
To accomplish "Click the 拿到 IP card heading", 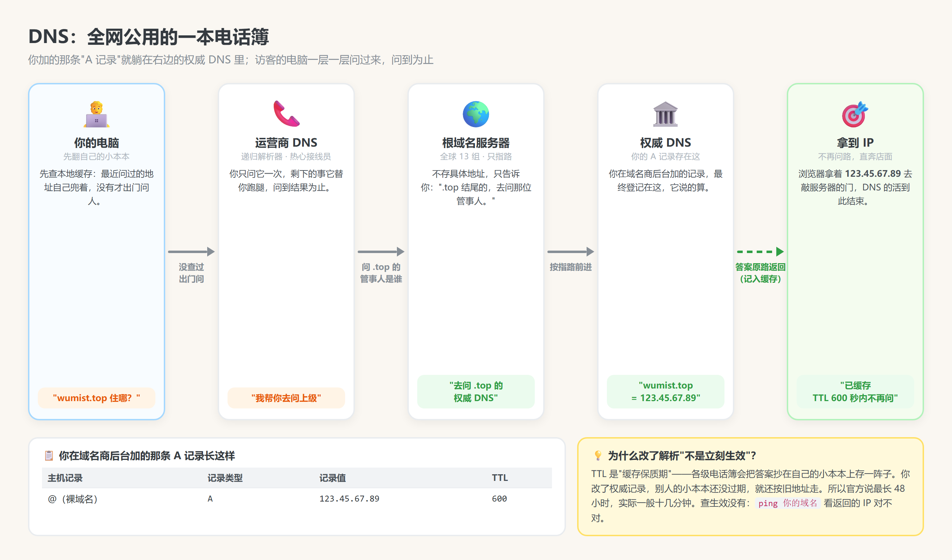I will [x=855, y=143].
